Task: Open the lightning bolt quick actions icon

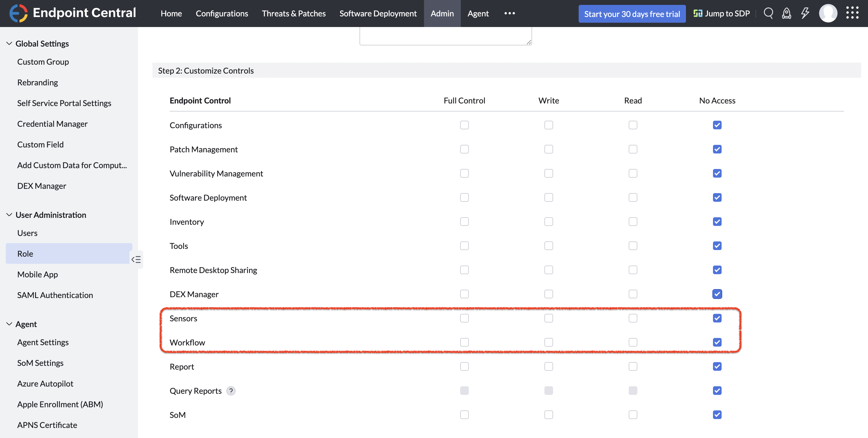Action: pos(805,14)
